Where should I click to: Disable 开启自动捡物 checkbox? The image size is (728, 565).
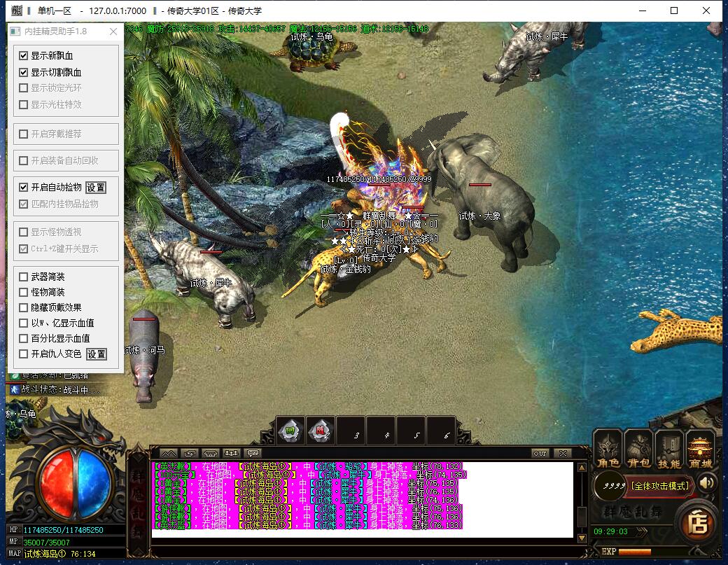coord(23,187)
